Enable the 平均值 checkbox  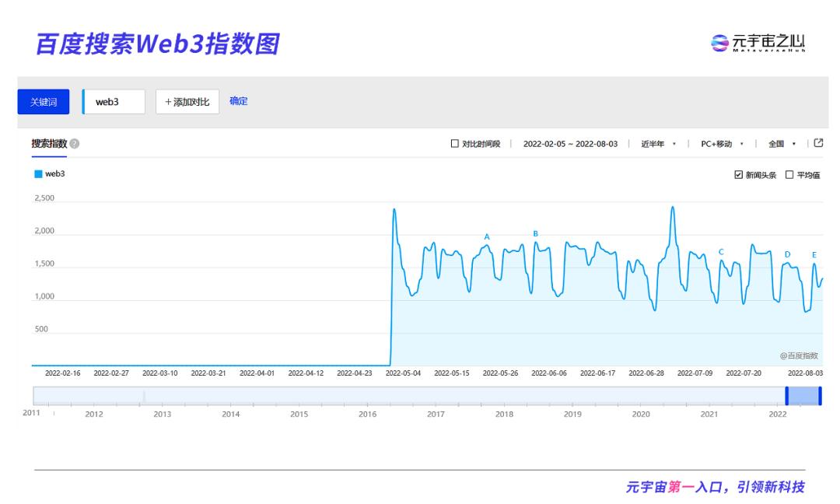789,174
